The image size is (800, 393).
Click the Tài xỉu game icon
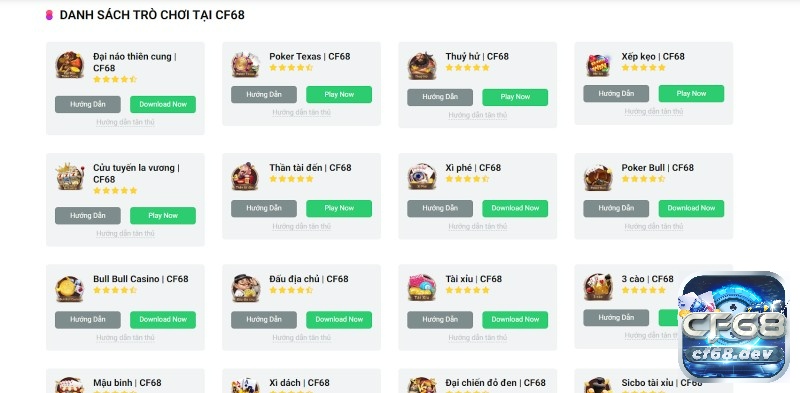[422, 288]
